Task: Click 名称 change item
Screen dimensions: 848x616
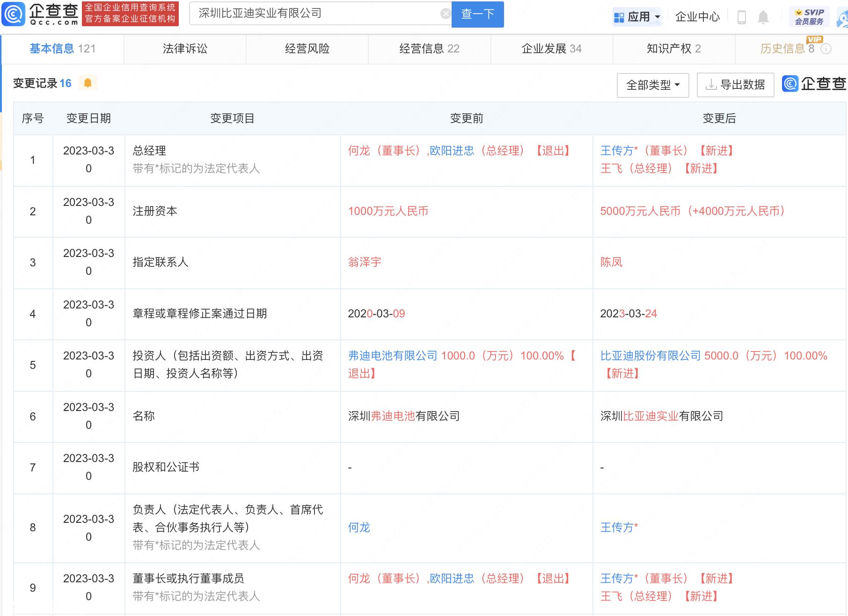Action: click(144, 416)
